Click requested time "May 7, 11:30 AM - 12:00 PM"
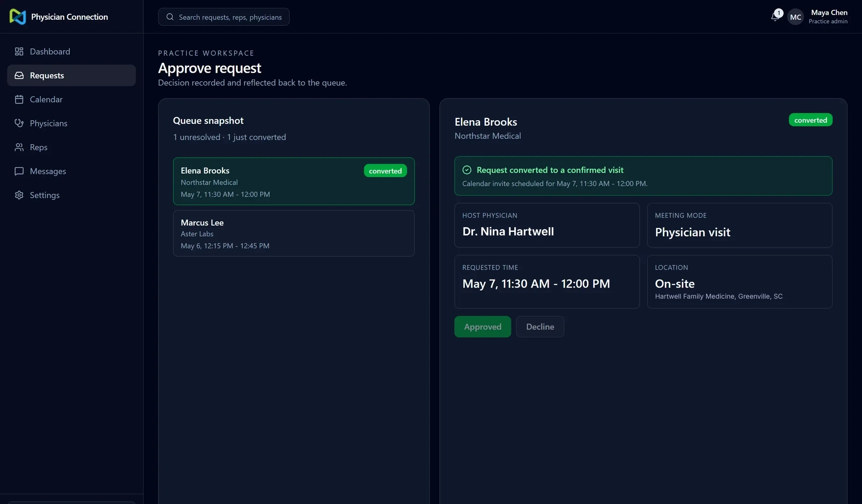This screenshot has height=504, width=862. coord(536,284)
